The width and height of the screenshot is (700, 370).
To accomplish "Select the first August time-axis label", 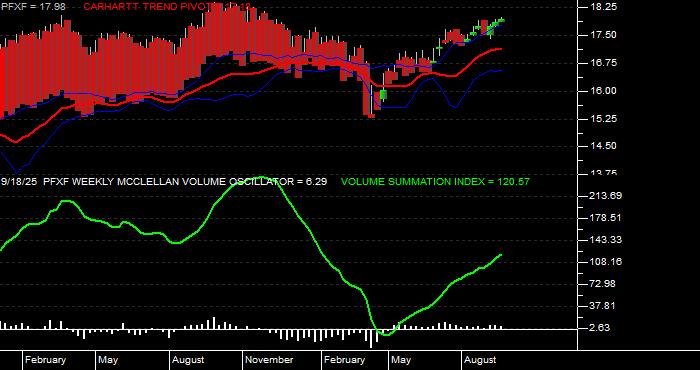I will pos(188,360).
